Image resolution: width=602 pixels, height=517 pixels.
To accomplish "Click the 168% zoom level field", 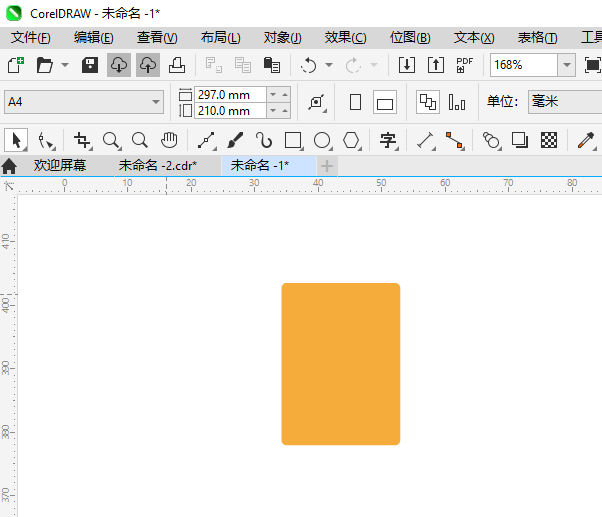I will point(524,65).
